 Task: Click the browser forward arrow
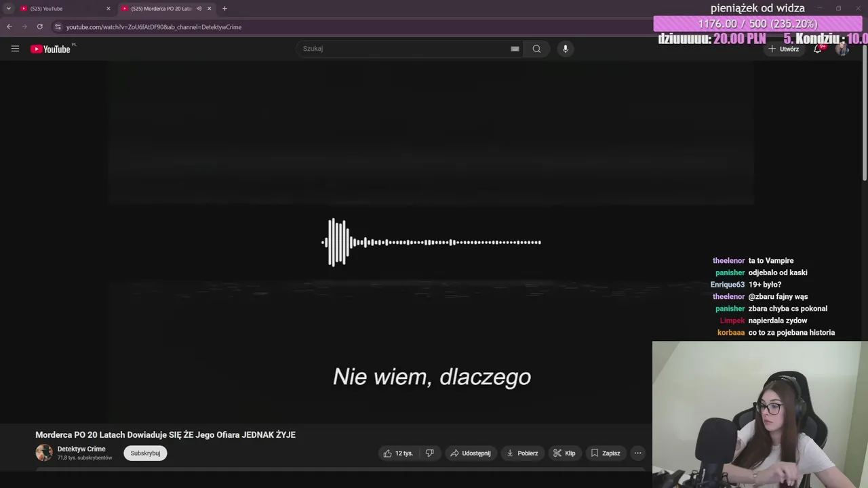[24, 26]
